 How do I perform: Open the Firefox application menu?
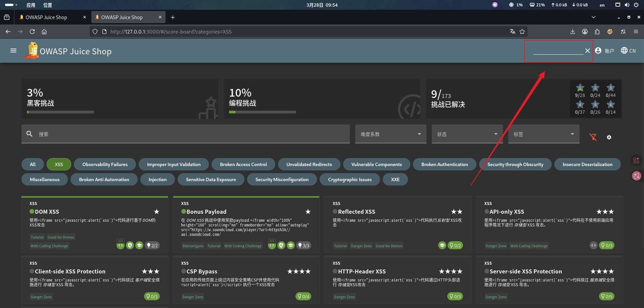tap(636, 32)
